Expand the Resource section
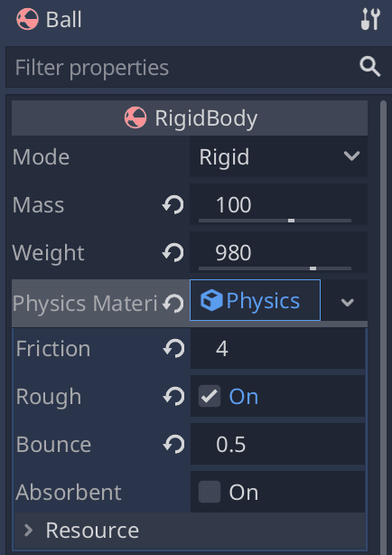This screenshot has width=392, height=555. (191, 530)
